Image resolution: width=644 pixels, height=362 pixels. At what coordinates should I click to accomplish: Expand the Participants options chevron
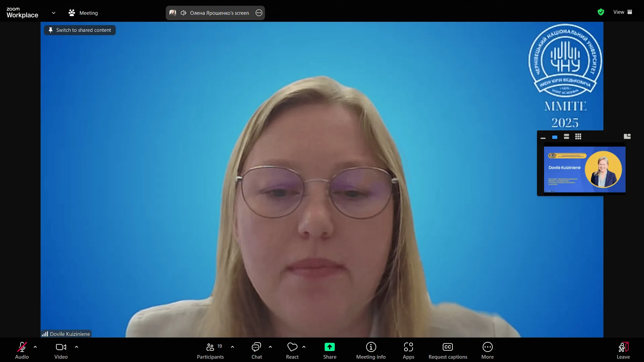(232, 347)
